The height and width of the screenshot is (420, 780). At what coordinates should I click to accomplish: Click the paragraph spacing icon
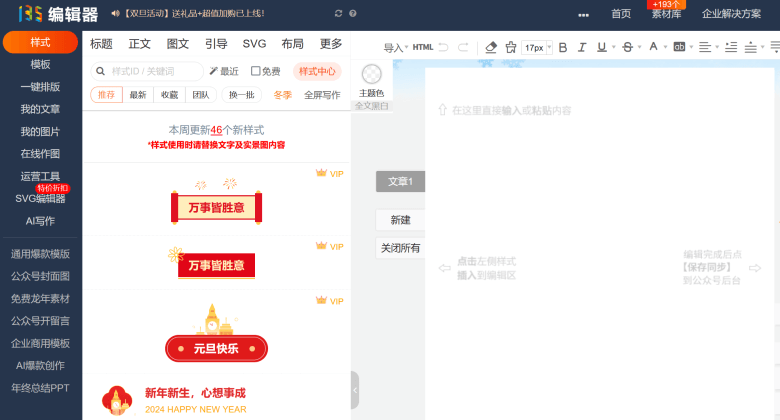pos(750,47)
